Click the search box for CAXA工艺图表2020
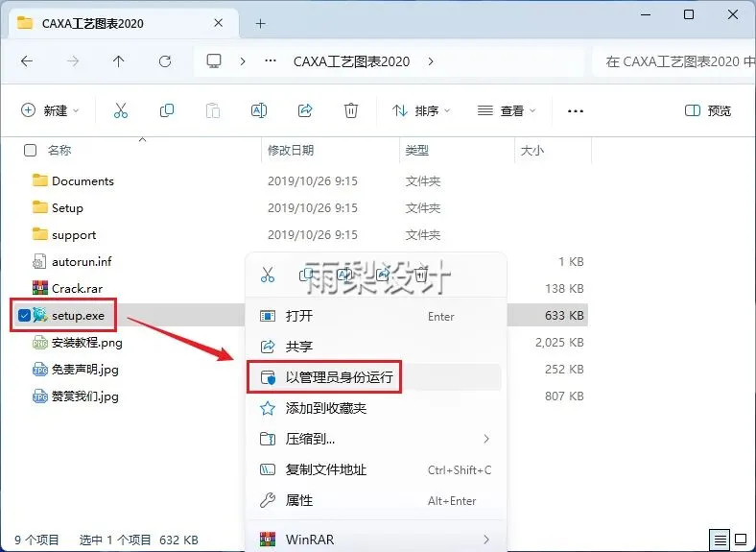The height and width of the screenshot is (552, 756). (x=674, y=61)
